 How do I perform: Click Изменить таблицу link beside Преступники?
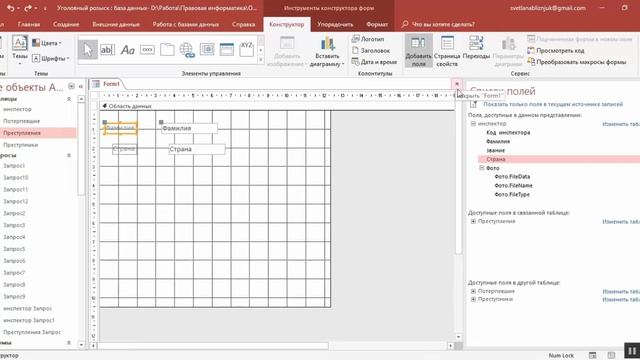click(621, 300)
